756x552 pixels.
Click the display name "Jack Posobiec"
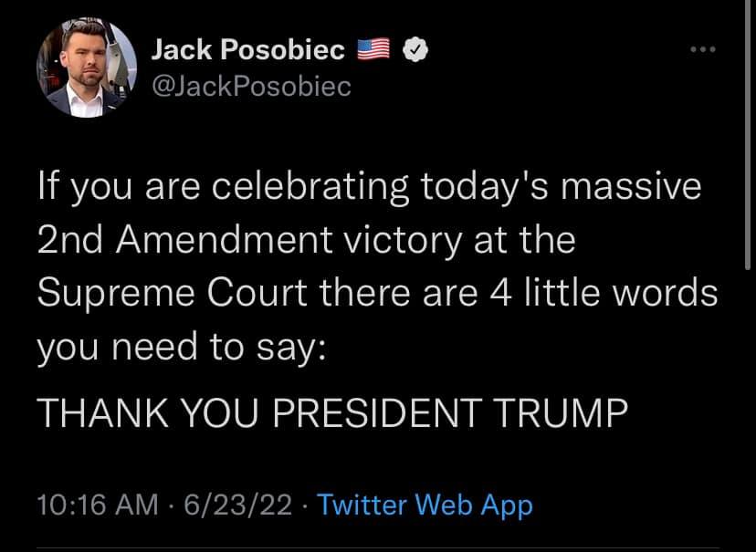tap(247, 51)
